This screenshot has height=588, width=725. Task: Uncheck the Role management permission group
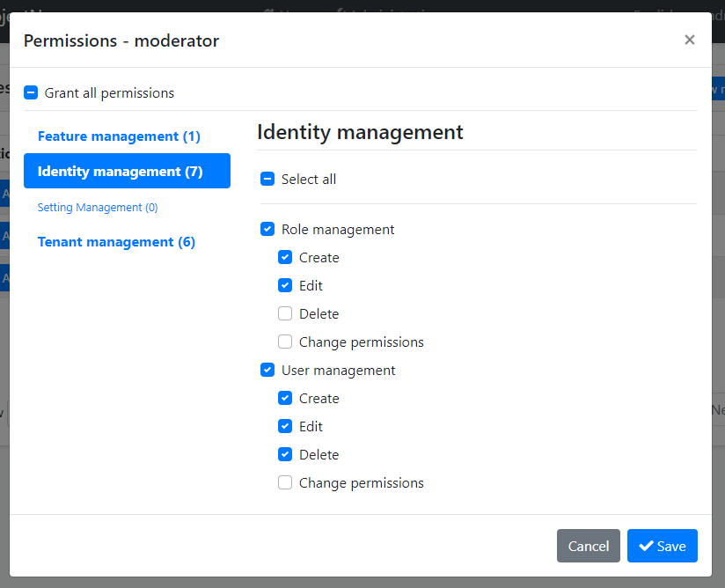[267, 229]
